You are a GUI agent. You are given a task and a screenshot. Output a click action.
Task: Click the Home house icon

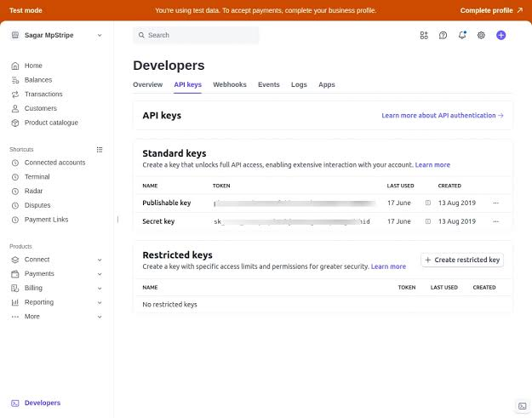click(x=15, y=66)
